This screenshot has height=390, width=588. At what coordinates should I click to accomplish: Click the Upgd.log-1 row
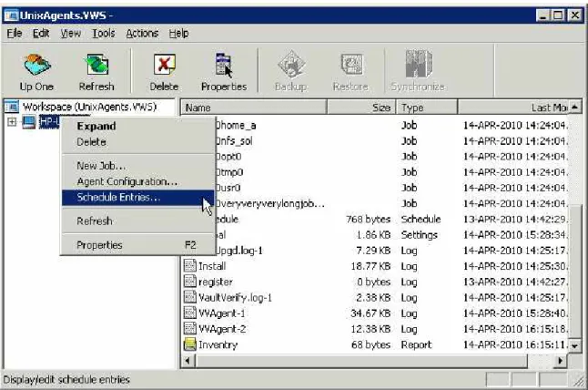(392, 251)
